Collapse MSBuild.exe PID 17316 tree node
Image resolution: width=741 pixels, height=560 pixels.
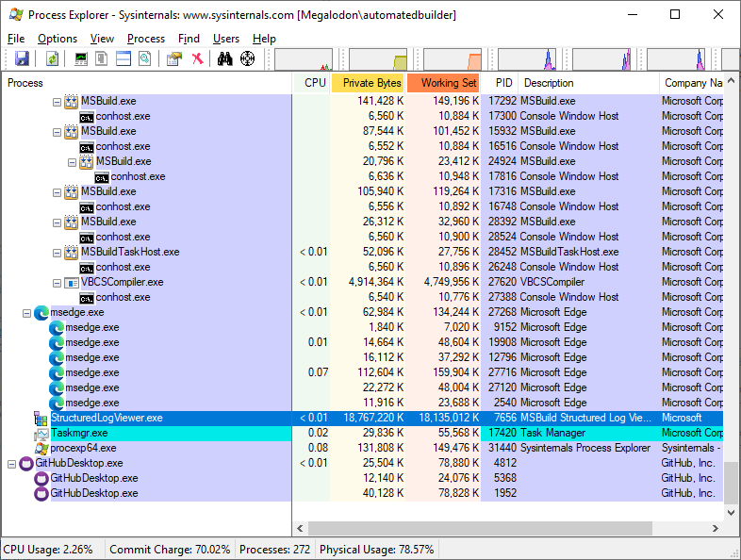(57, 192)
